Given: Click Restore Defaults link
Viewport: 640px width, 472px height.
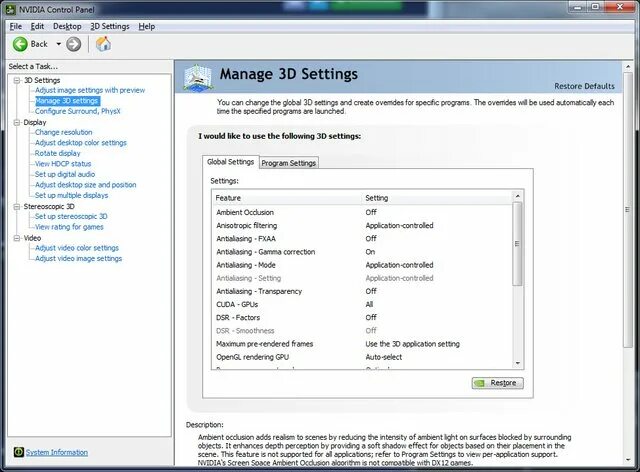Looking at the screenshot, I should click(584, 86).
